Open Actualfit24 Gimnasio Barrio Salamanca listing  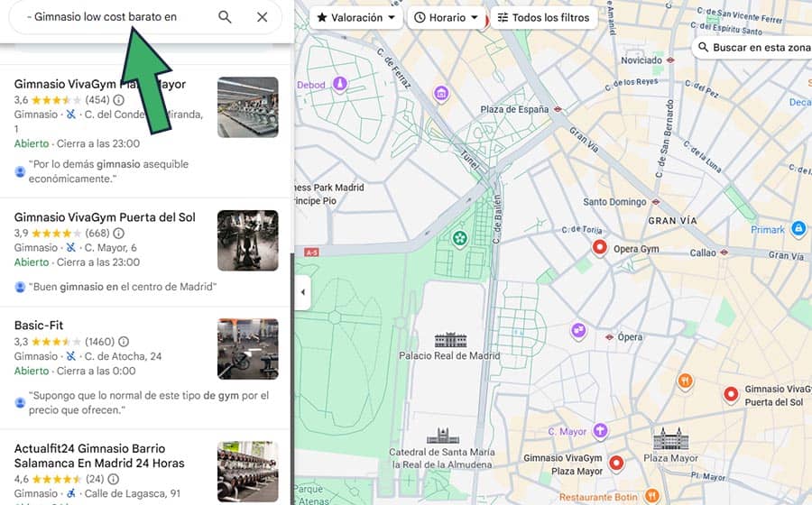click(99, 455)
